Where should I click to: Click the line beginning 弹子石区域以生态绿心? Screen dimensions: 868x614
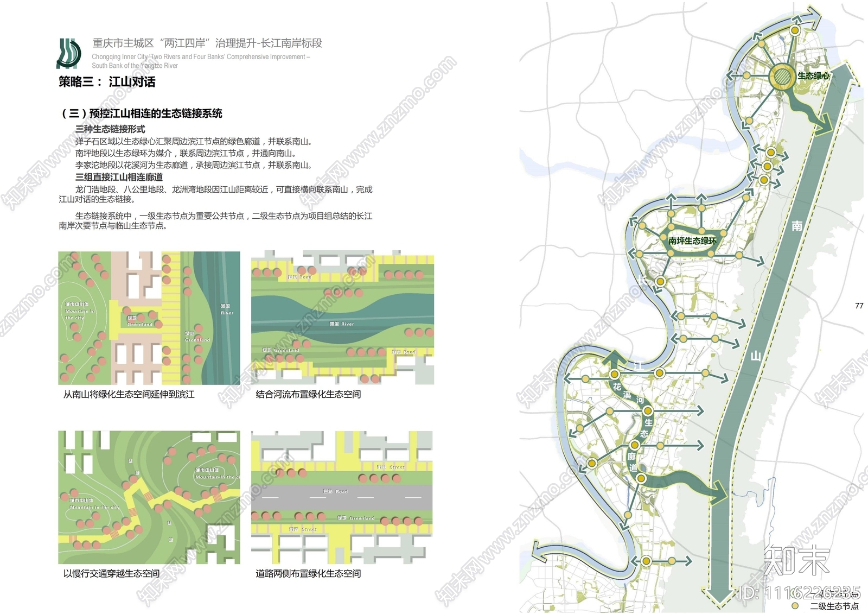[x=194, y=141]
